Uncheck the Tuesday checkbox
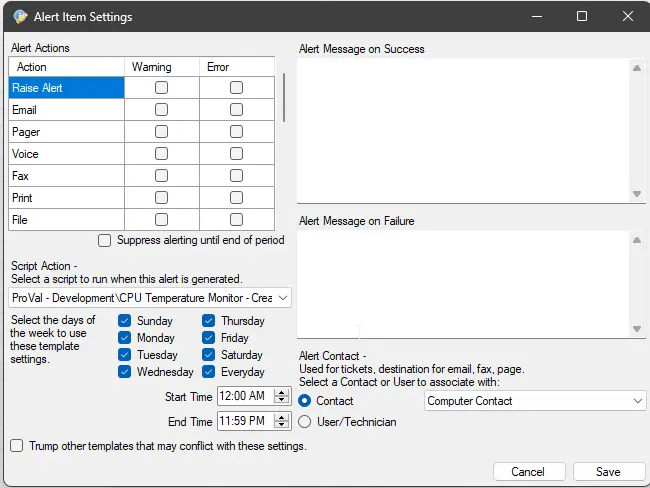Viewport: 650px width, 488px height. point(124,354)
